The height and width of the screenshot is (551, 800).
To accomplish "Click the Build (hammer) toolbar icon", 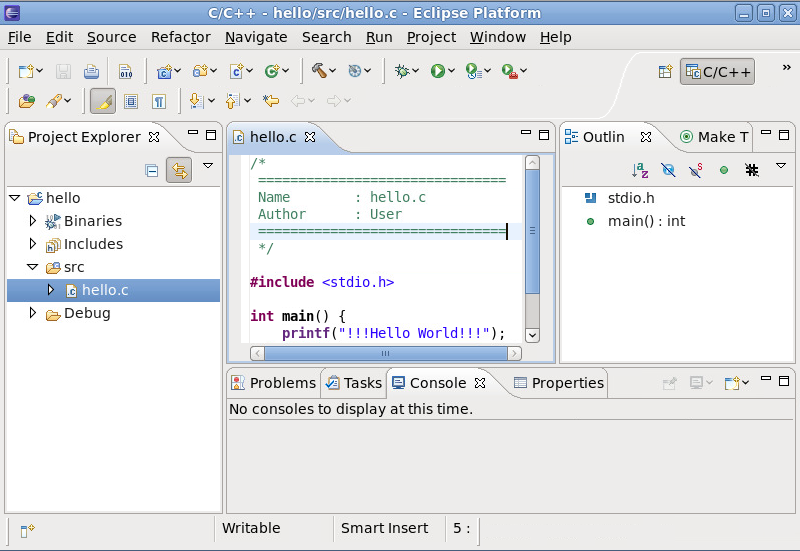I will tap(319, 71).
